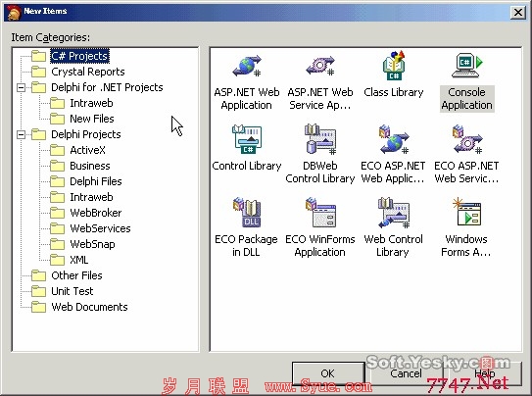
Task: Choose the DBWeb Control Library icon
Action: 320,140
